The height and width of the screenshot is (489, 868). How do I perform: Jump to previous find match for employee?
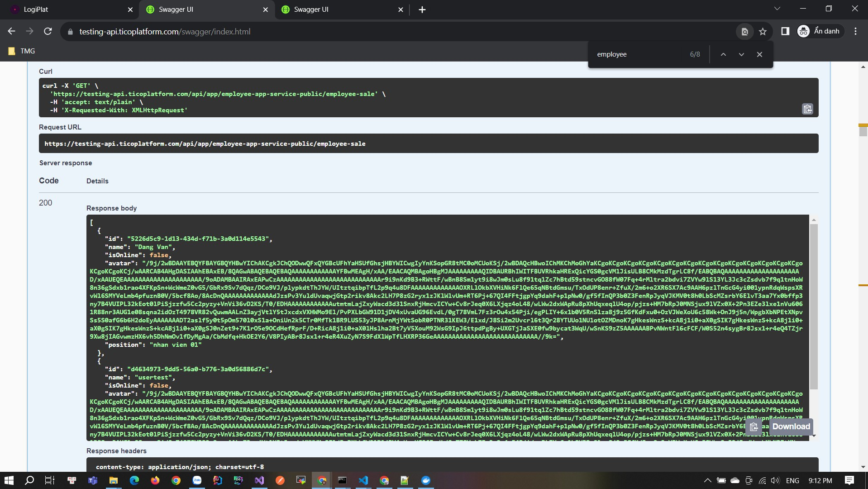tap(723, 54)
